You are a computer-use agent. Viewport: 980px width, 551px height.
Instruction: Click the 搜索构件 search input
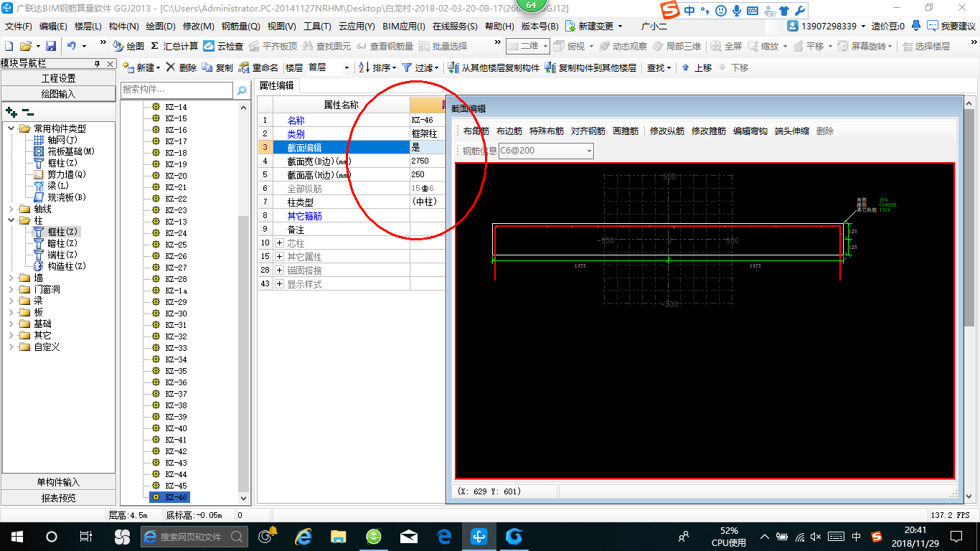[176, 90]
